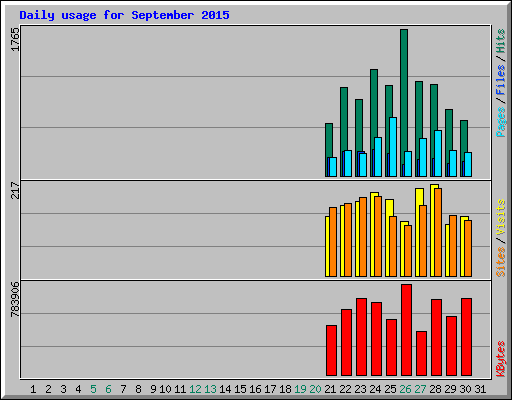Viewport: 512px width, 400px height.
Task: Click day label 21 on the axis
Action: [330, 389]
